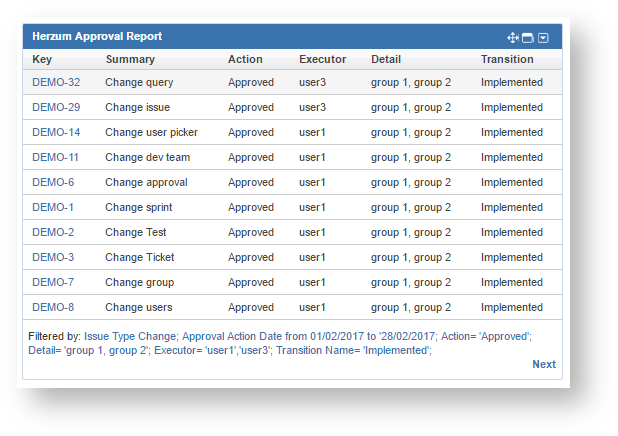Open the DEMO-11 issue link
618x436 pixels.
(x=55, y=157)
